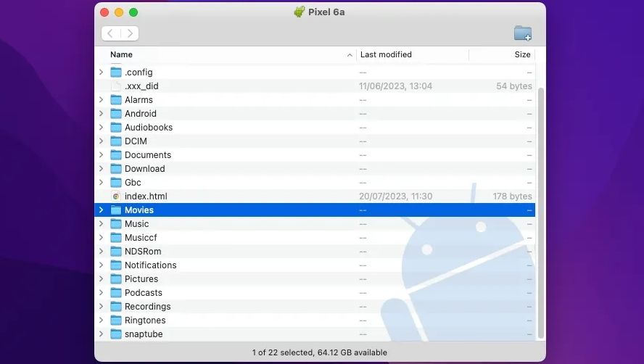Create a new folder with the toolbar icon
Viewport: 644px width, 364px height.
522,33
